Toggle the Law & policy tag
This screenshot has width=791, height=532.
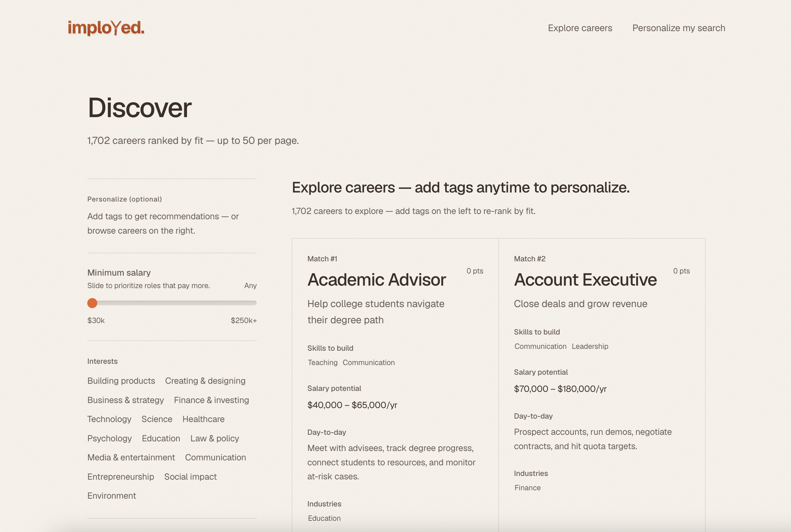[x=214, y=438]
